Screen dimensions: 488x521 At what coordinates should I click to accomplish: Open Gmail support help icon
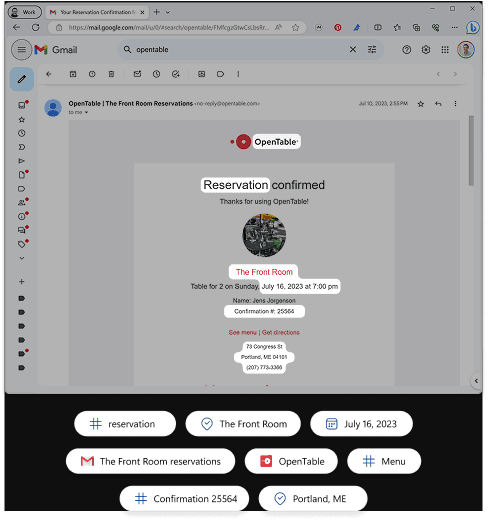(406, 50)
